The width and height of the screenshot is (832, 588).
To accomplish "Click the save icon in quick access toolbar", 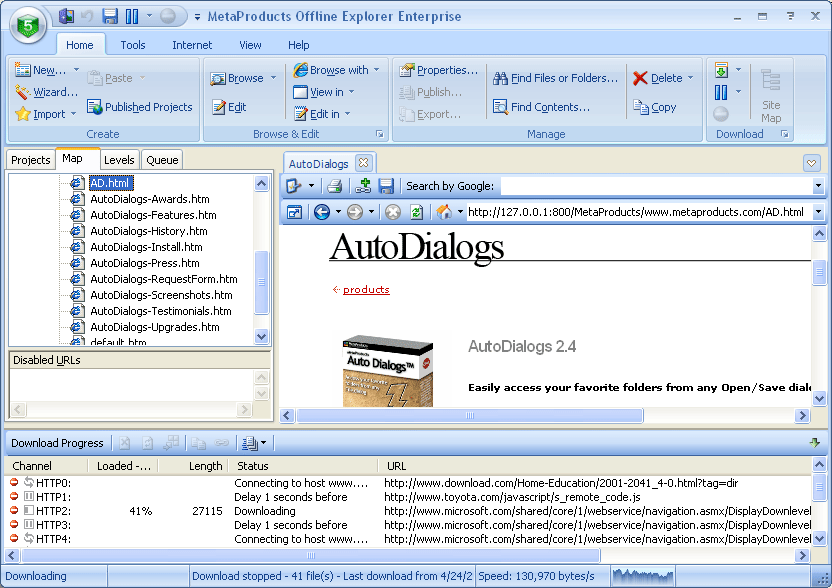I will pyautogui.click(x=110, y=16).
